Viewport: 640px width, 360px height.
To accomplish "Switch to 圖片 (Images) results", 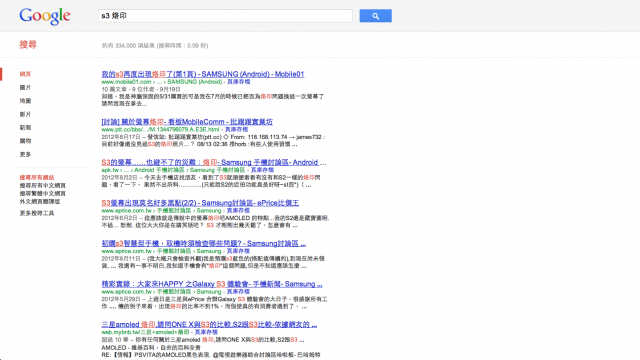I will pyautogui.click(x=25, y=87).
